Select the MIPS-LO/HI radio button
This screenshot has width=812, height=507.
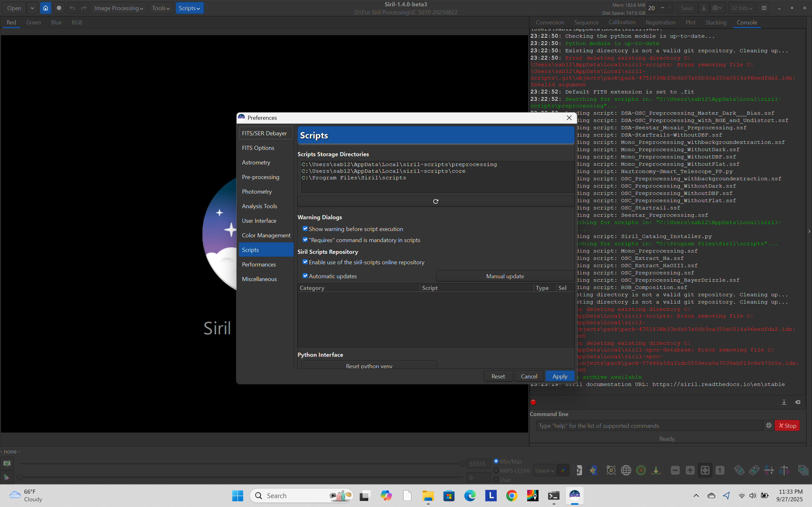(496, 471)
